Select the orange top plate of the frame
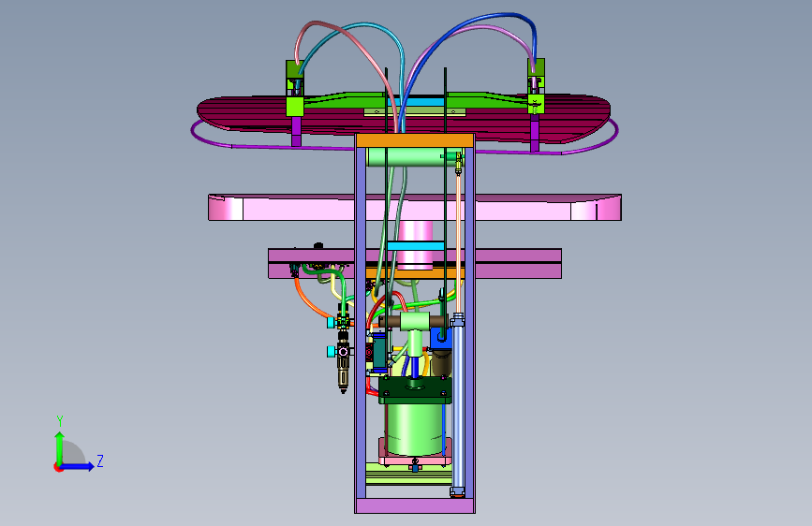The height and width of the screenshot is (526, 812). coord(415,140)
